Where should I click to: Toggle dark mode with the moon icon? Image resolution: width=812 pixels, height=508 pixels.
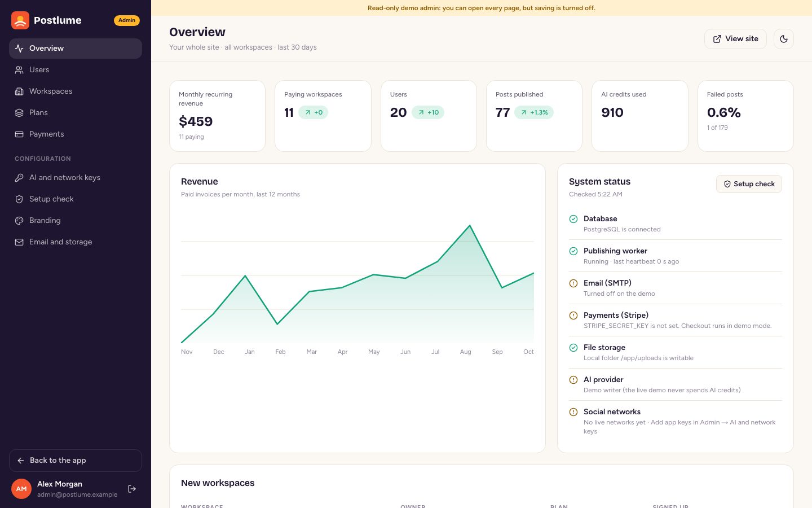784,39
